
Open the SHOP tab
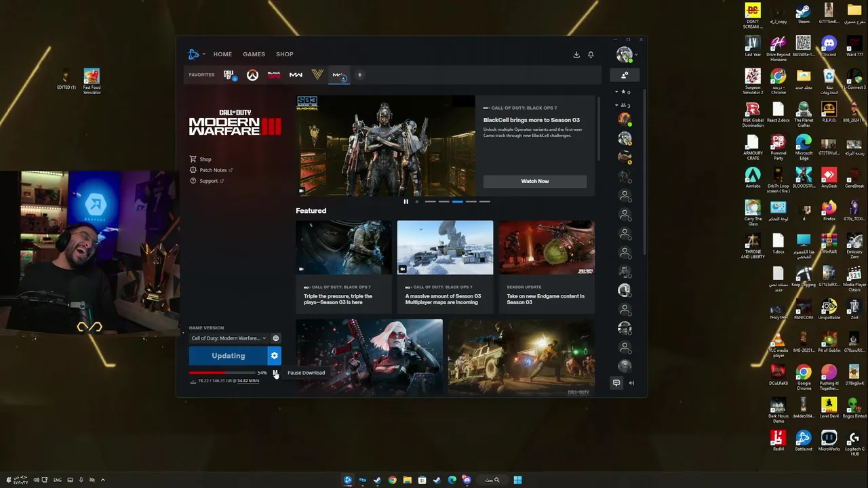point(285,54)
